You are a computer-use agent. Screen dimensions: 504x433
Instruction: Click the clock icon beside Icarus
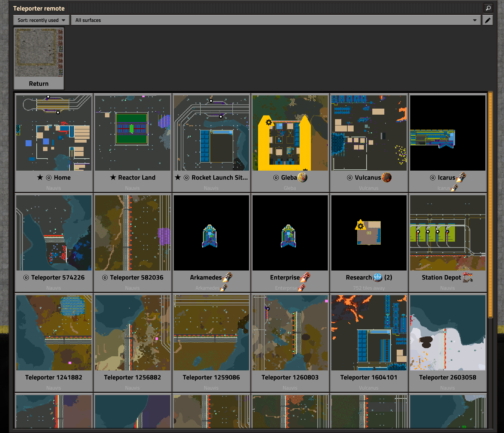[x=433, y=178]
